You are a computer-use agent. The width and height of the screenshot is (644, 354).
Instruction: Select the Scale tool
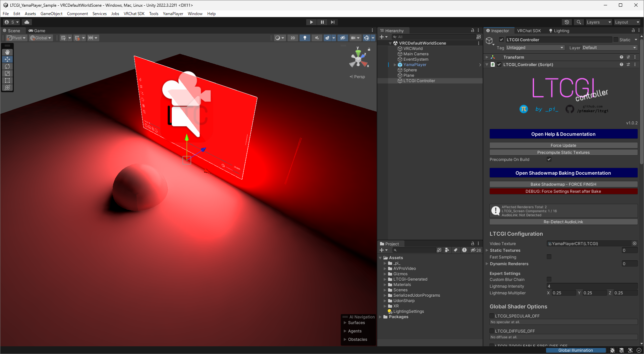coord(7,73)
